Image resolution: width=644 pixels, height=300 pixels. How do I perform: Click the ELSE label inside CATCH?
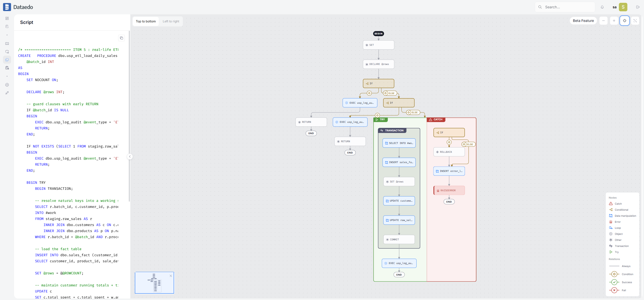(468, 144)
